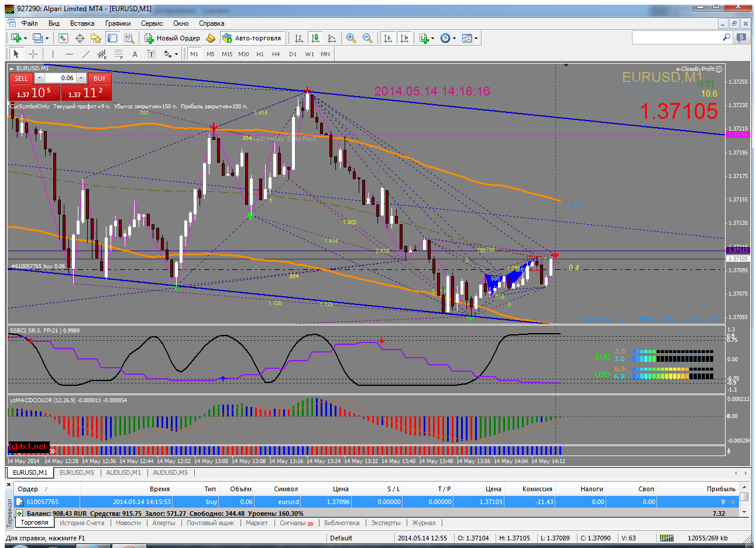Screen dimensions: 756x548
Task: Click the volume 0.06 input field
Action: [x=60, y=78]
